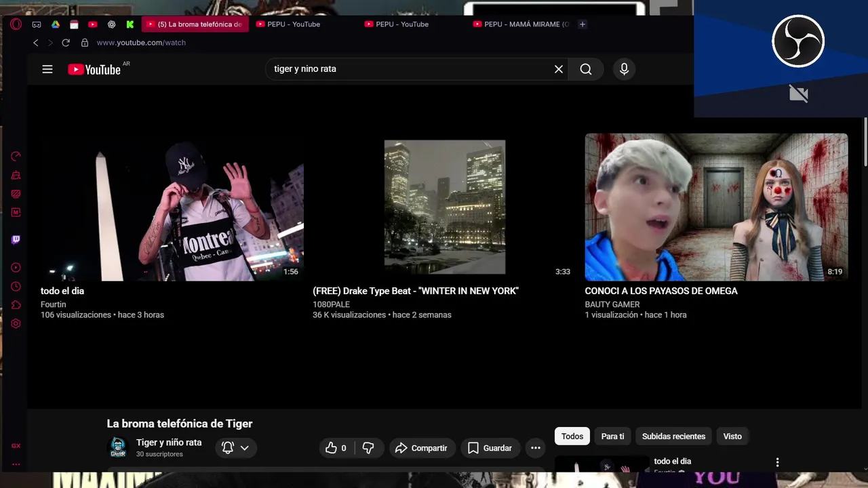Open sidebar three-dots setup menu

click(16, 464)
